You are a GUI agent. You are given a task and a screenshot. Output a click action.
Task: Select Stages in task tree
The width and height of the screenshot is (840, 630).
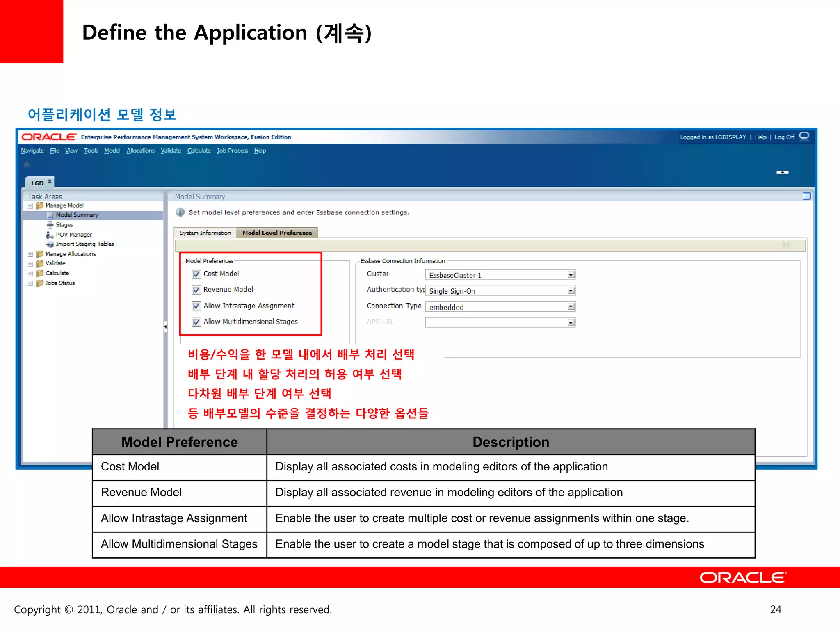[64, 225]
